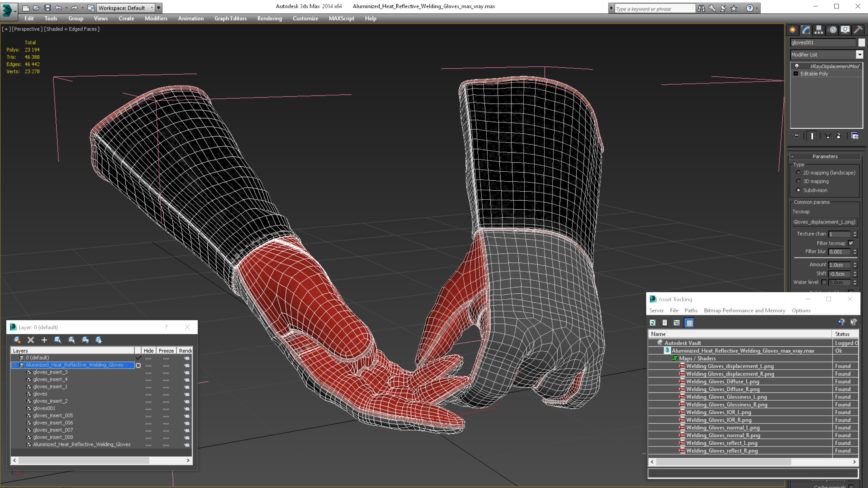Click the Undo arrow icon

click(x=58, y=8)
